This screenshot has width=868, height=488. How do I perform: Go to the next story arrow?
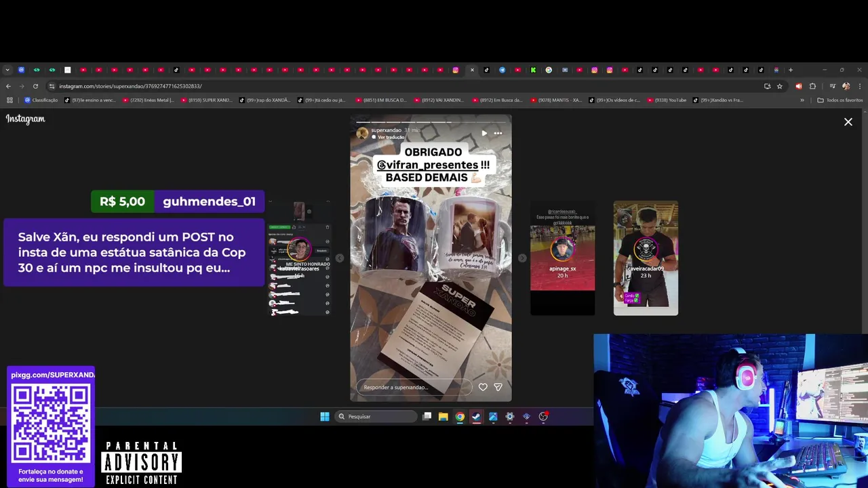[x=522, y=258]
